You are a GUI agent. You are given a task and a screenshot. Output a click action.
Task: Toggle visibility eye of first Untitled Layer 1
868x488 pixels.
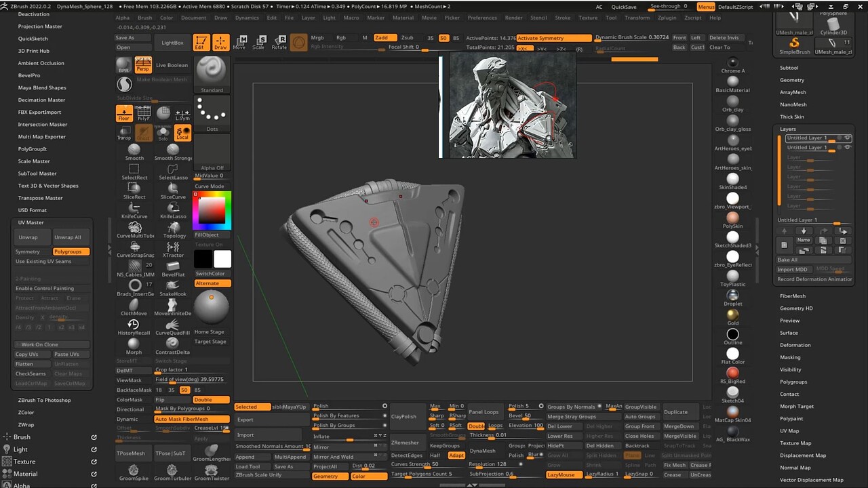point(848,138)
